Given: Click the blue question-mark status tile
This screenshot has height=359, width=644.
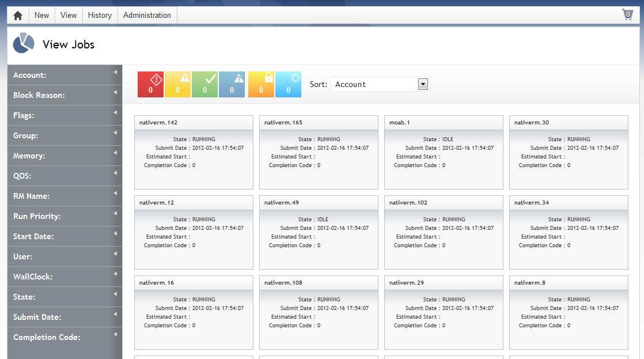Looking at the screenshot, I should (232, 84).
